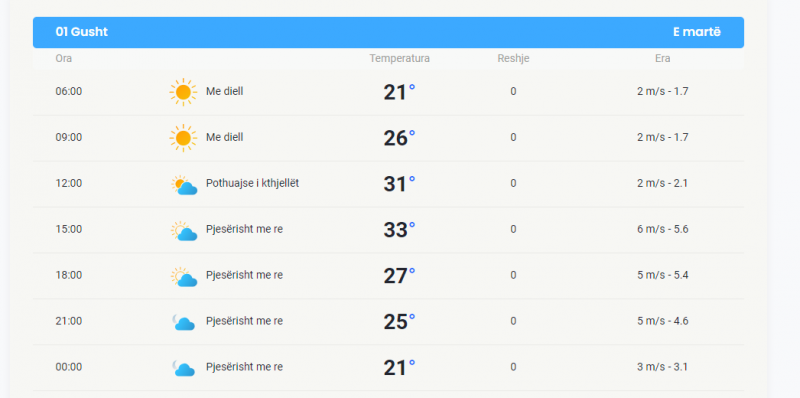Click the 01 Gusht date header
This screenshot has height=398, width=800.
pyautogui.click(x=82, y=32)
